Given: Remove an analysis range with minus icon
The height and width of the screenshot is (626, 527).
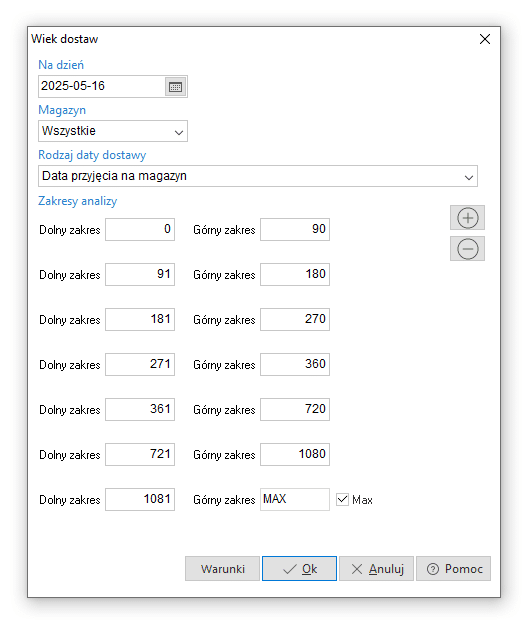Looking at the screenshot, I should (468, 249).
